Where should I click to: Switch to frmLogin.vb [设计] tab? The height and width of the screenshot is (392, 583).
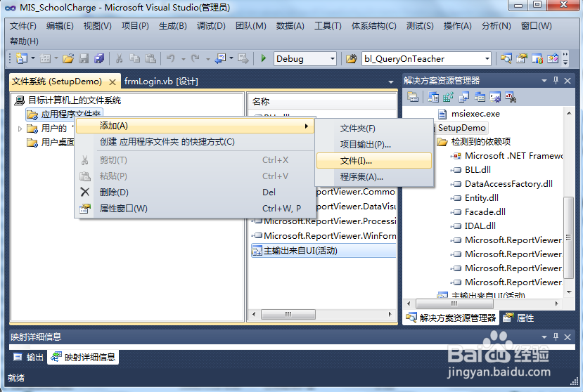161,81
